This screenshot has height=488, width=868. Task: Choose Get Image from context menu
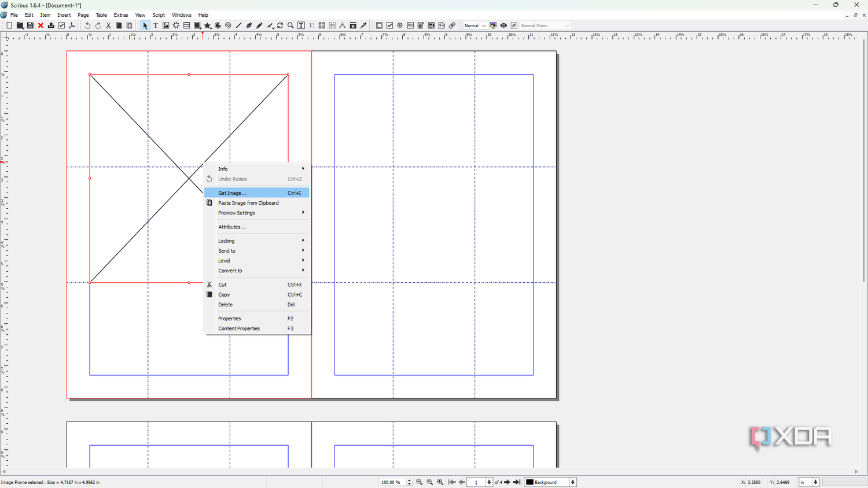[x=258, y=193]
